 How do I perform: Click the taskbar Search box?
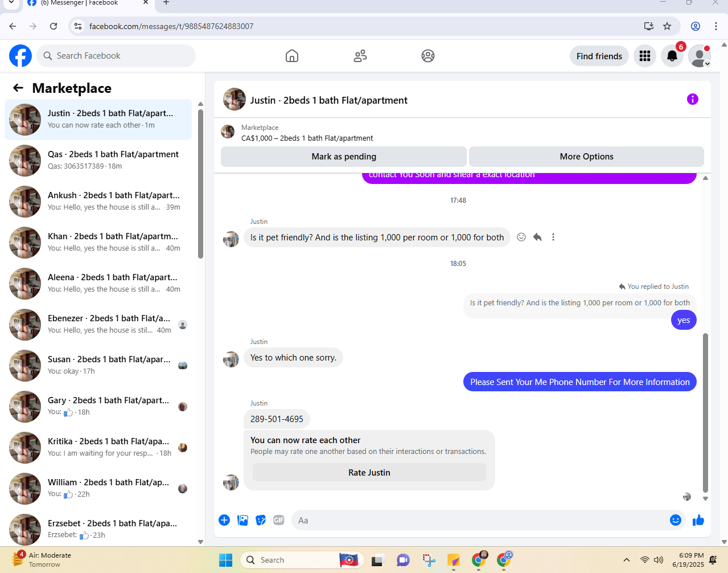click(x=302, y=560)
